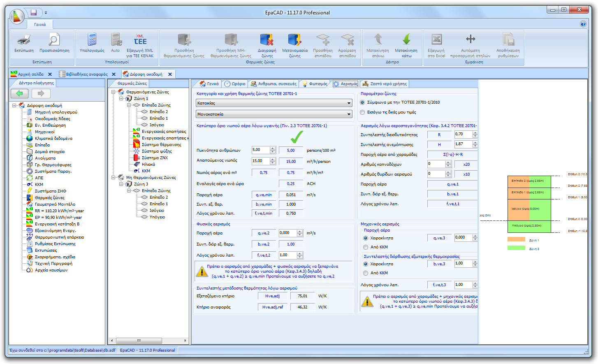Select the Υπολογισμός (calculation) icon
The height and width of the screenshot is (364, 598).
click(x=91, y=45)
